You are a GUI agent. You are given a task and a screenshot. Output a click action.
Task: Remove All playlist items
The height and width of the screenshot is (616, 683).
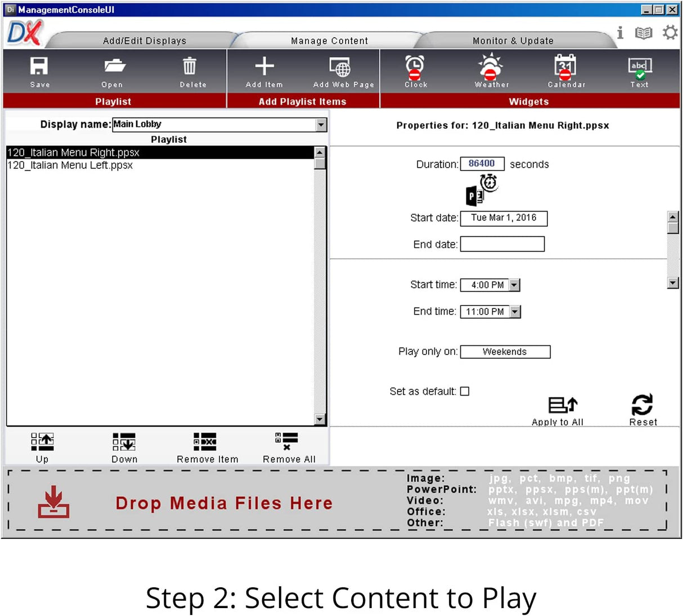click(x=288, y=444)
